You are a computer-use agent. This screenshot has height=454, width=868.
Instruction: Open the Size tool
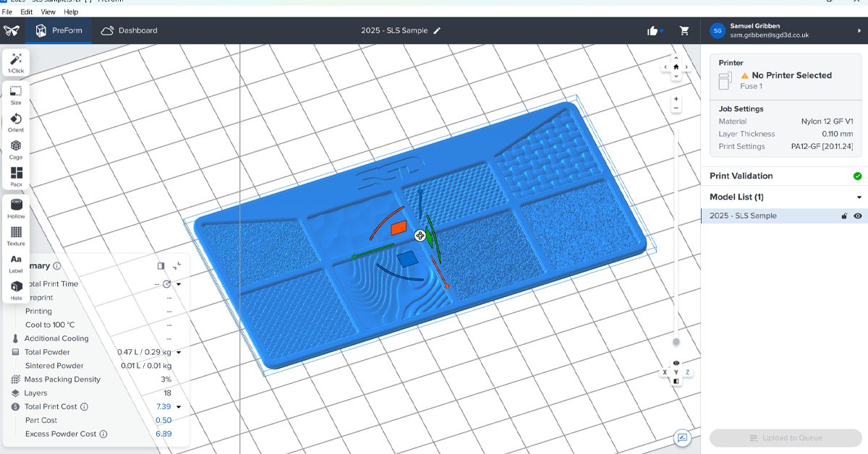[x=16, y=94]
